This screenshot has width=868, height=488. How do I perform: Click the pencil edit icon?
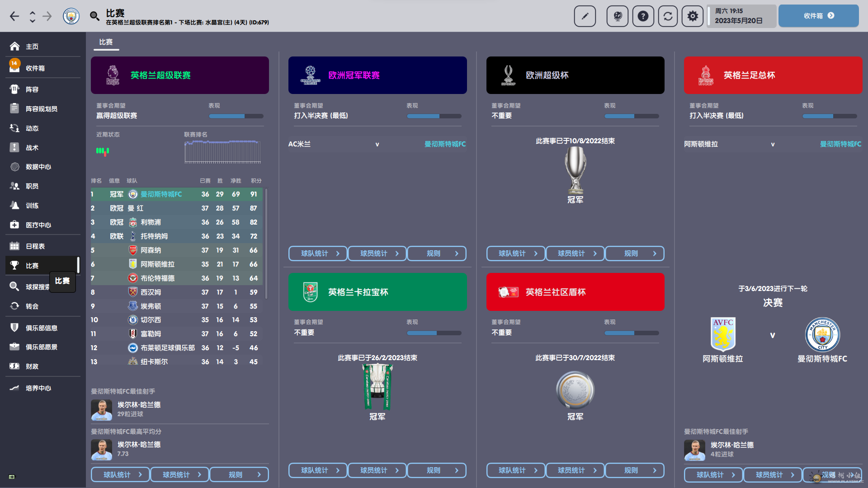point(585,17)
